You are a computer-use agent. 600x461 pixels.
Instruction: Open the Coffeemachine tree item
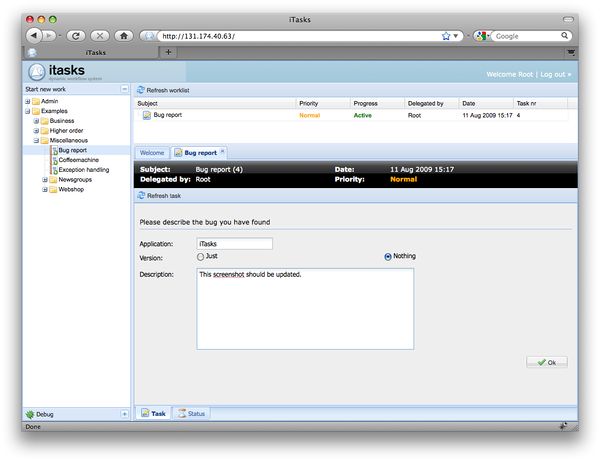click(x=78, y=160)
